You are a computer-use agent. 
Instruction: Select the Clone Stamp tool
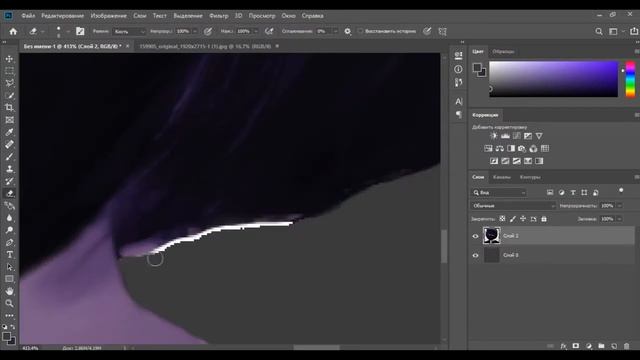pyautogui.click(x=9, y=169)
